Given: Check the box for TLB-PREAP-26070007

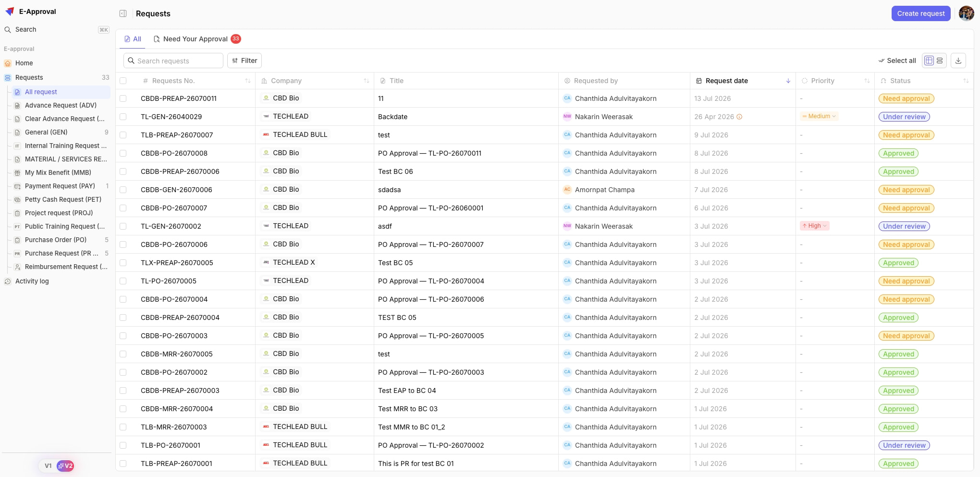Looking at the screenshot, I should [x=123, y=135].
